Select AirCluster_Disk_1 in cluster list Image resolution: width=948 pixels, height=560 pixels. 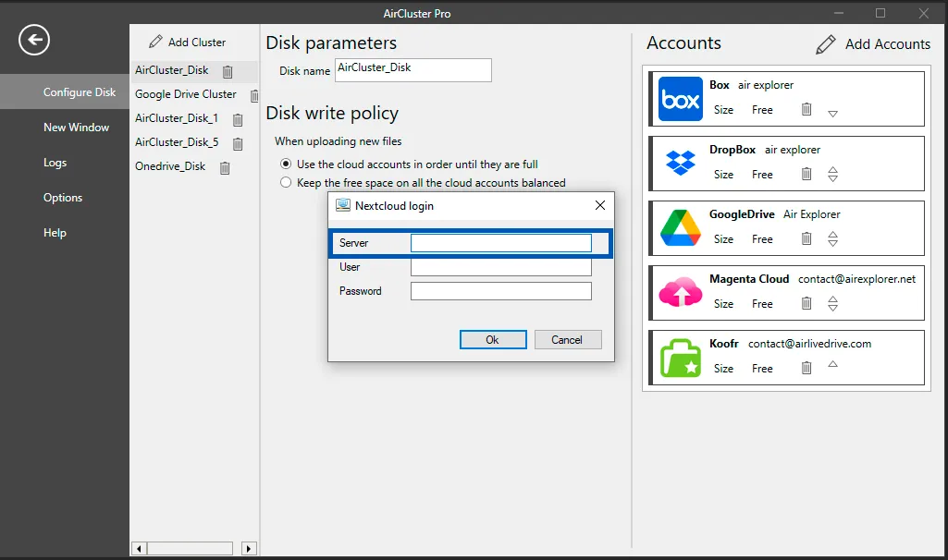(176, 118)
